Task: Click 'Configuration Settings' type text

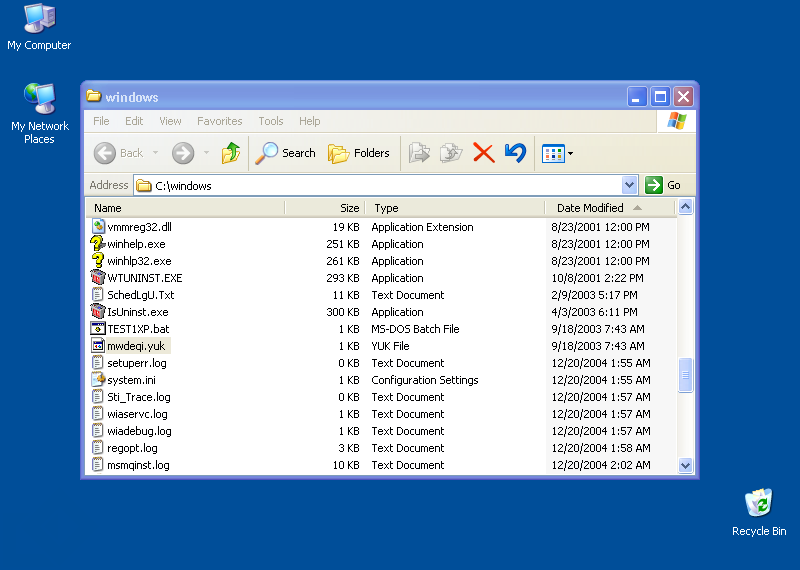Action: point(424,380)
